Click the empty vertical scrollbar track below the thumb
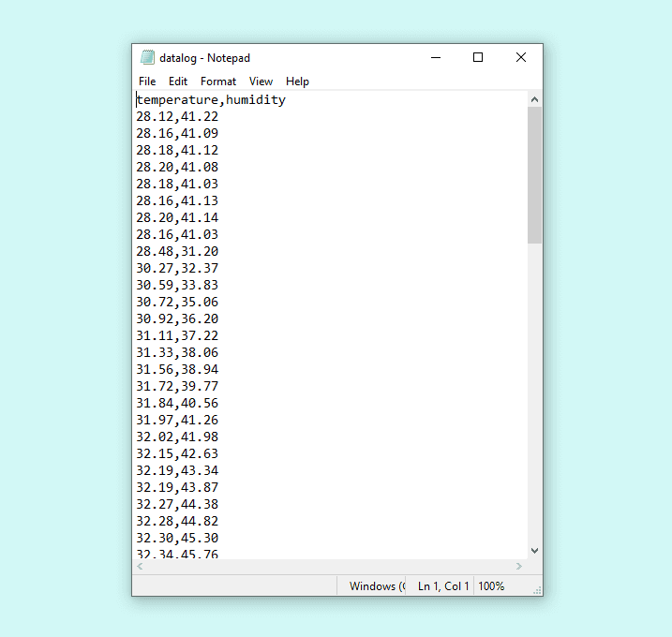The height and width of the screenshot is (637, 672). coord(534,393)
